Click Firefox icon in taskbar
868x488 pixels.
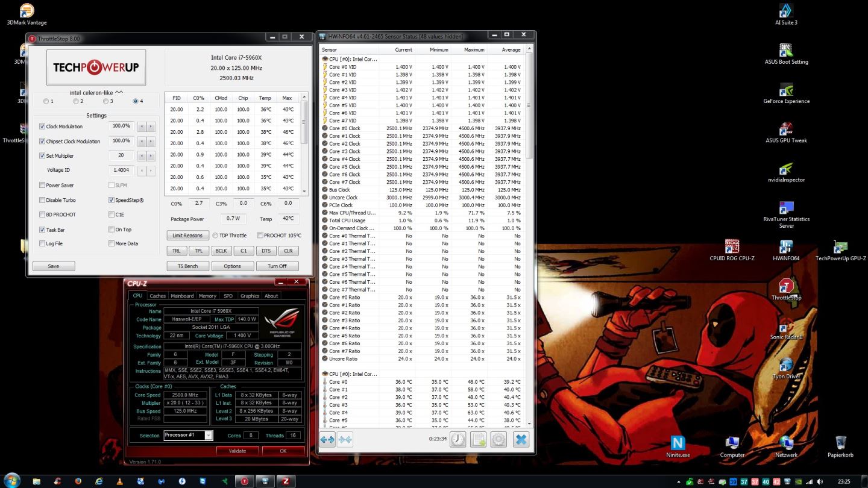point(78,481)
